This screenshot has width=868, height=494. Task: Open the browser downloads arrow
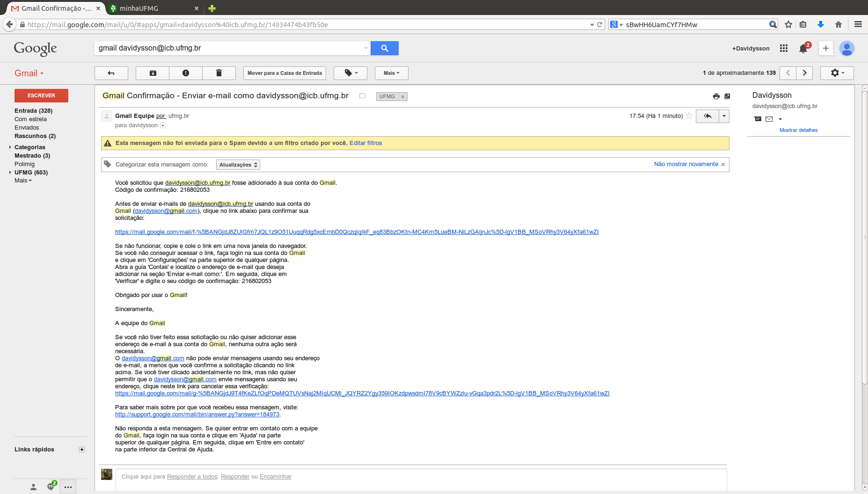(820, 24)
